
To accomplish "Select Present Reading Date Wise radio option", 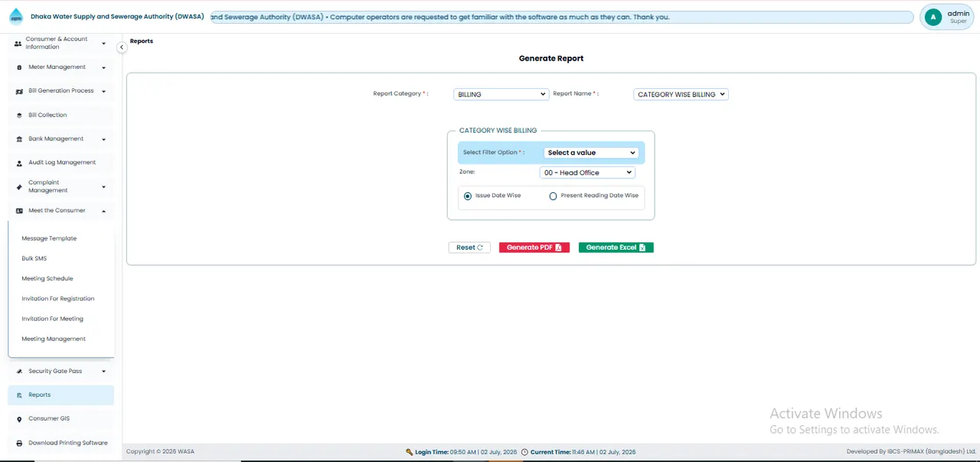I will pos(554,196).
